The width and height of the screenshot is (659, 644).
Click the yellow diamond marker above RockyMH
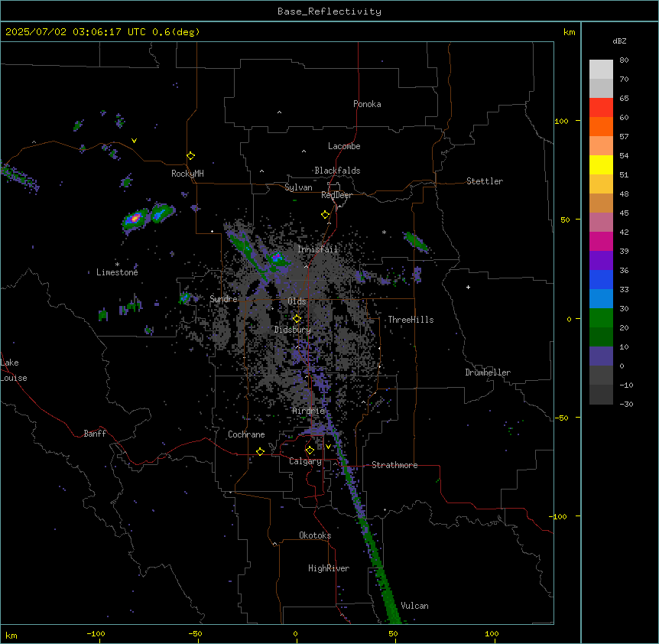pos(190,156)
